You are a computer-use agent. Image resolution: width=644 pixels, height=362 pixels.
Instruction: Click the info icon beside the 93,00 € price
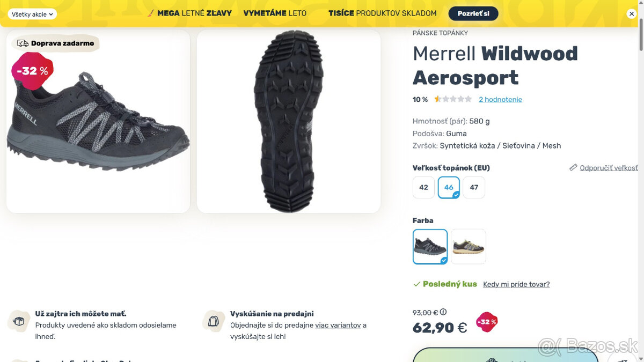point(443,312)
